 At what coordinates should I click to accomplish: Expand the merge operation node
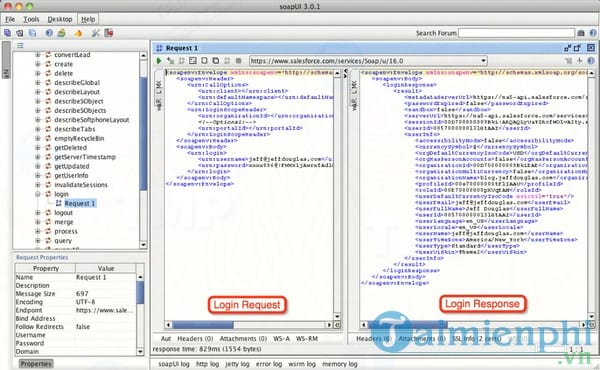point(38,222)
